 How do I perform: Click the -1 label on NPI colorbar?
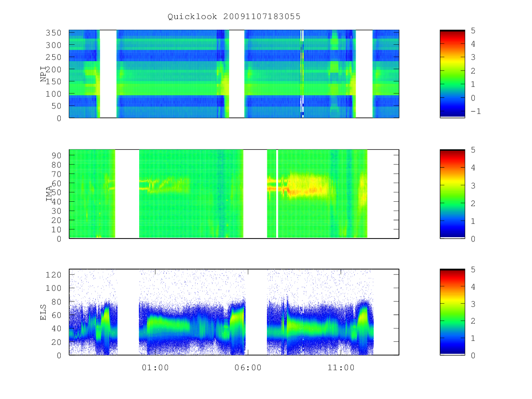click(475, 111)
